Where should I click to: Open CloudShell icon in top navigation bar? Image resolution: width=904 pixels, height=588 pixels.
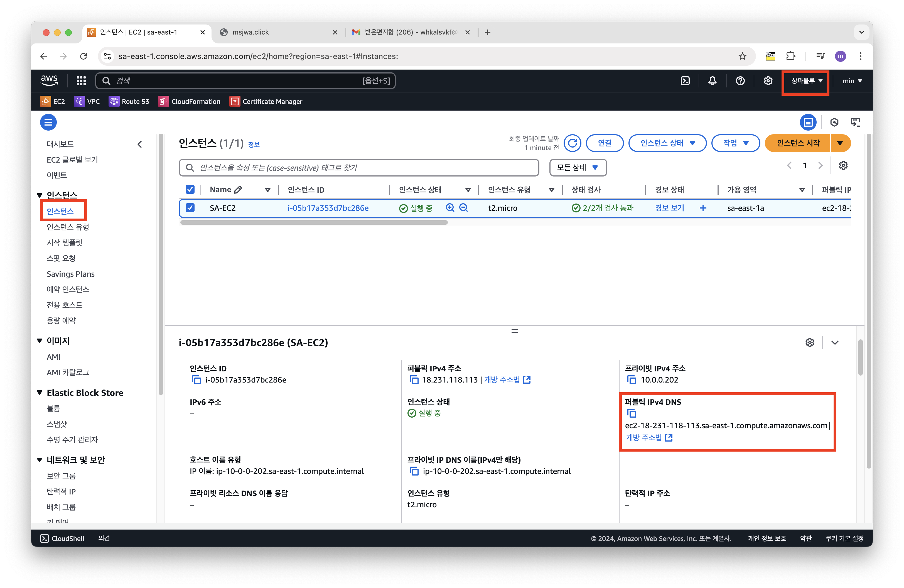click(x=685, y=80)
